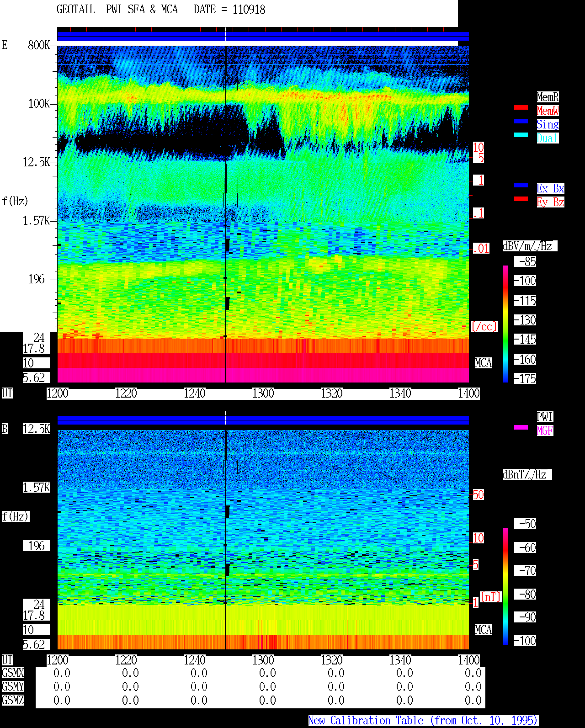Click the red MemW legend swatch
585x728 pixels.
tap(521, 107)
